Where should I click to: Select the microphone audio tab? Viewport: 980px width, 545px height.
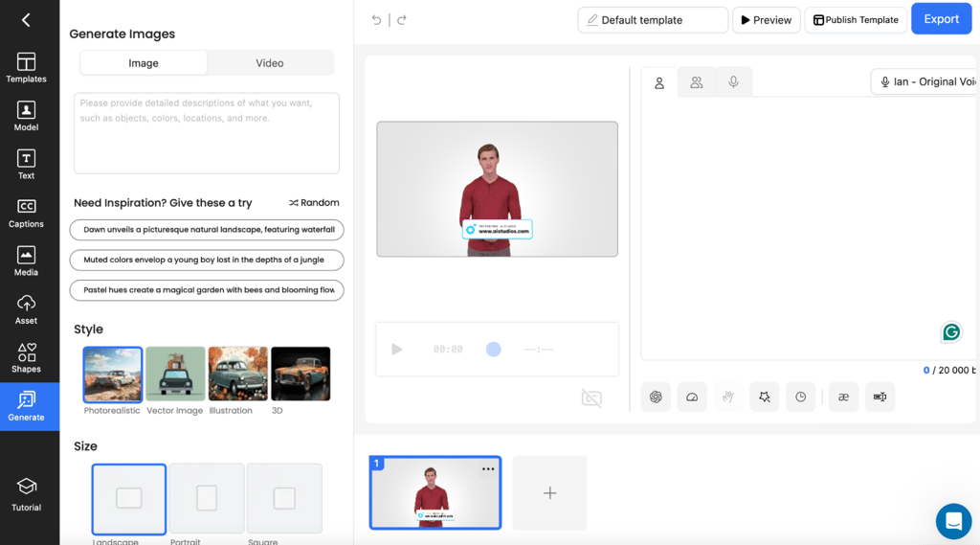(x=733, y=82)
